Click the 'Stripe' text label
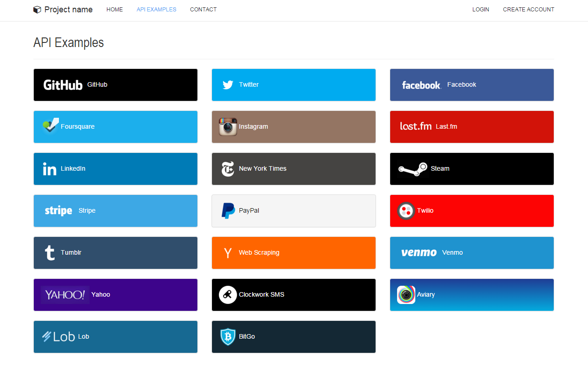The height and width of the screenshot is (372, 588). [87, 210]
